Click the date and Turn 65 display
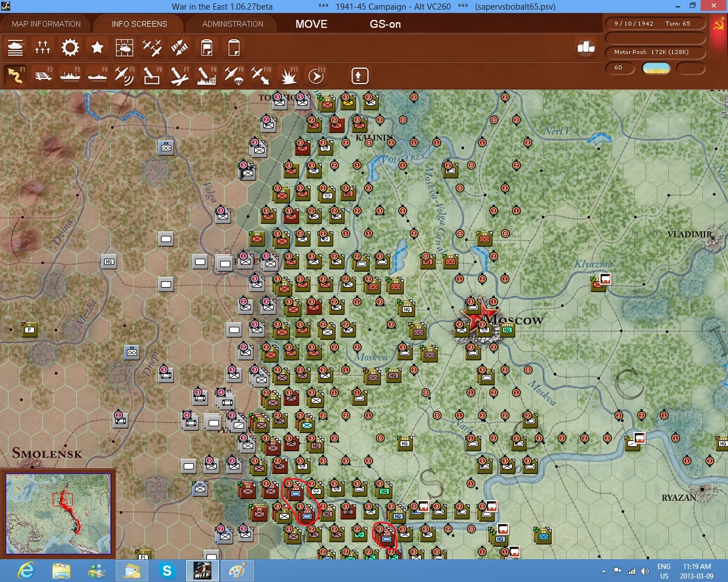This screenshot has width=728, height=582. [x=655, y=24]
